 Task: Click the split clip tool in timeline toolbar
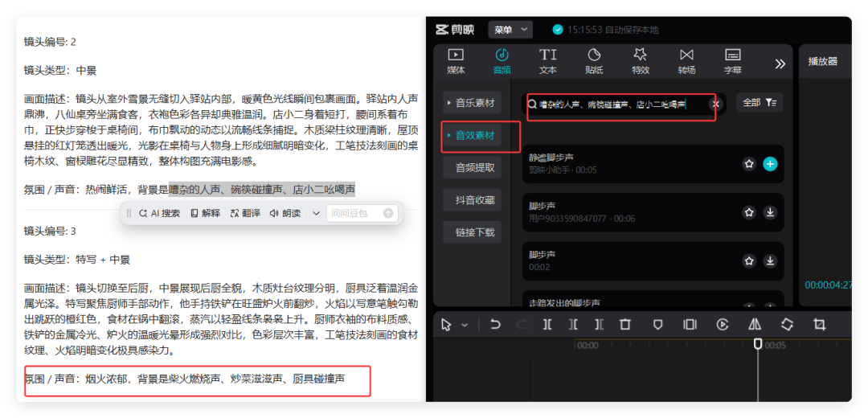(547, 325)
